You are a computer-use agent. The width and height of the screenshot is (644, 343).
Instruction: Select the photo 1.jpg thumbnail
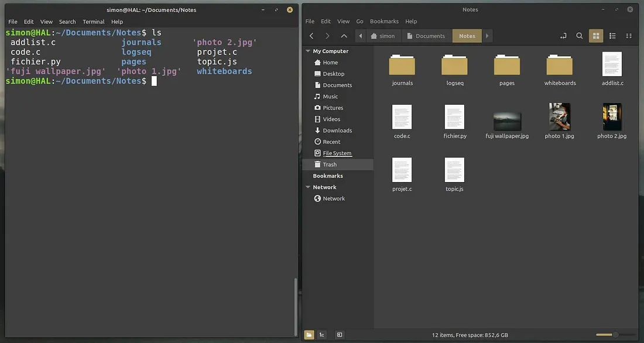559,116
